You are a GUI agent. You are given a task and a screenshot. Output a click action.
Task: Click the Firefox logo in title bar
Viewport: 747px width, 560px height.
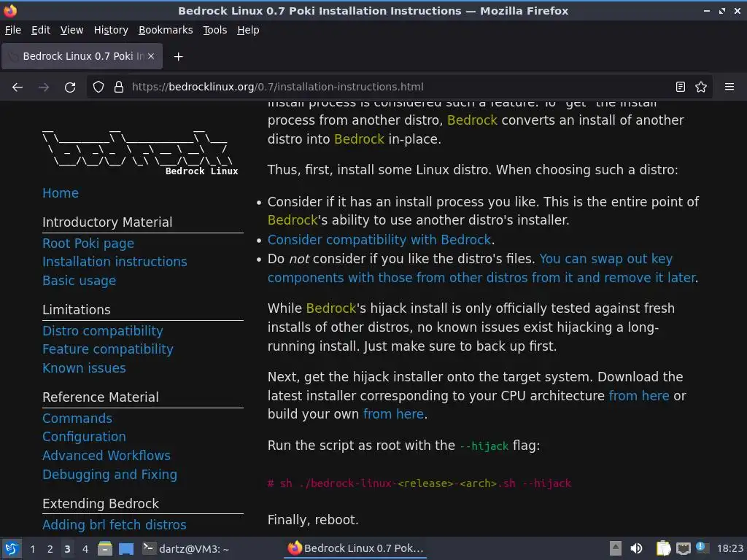point(10,10)
